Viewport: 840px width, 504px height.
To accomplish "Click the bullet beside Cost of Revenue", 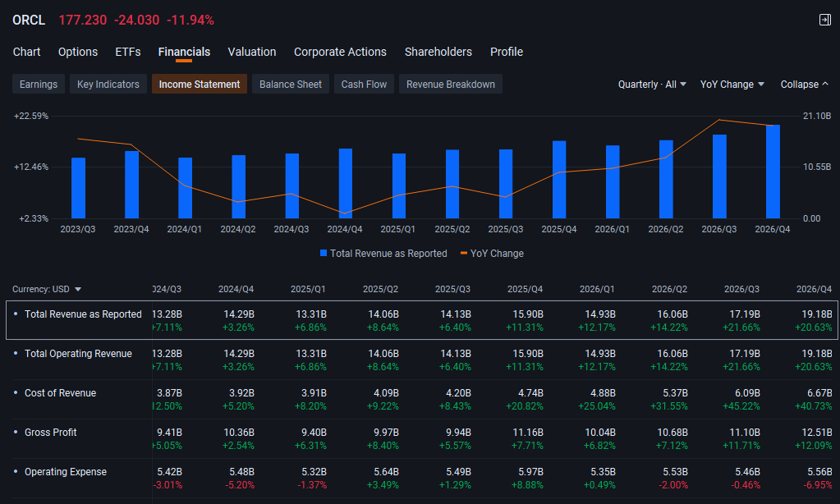I will (x=16, y=392).
